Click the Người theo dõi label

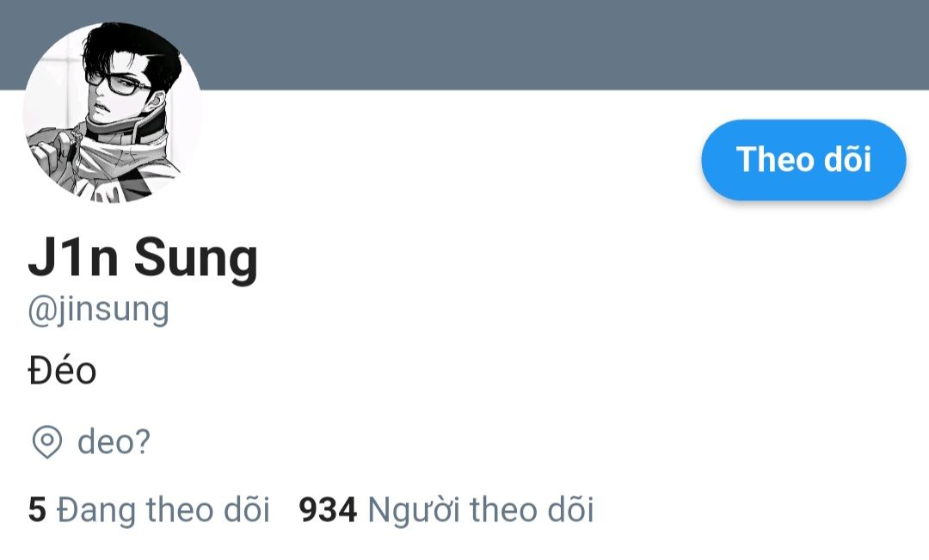[481, 509]
